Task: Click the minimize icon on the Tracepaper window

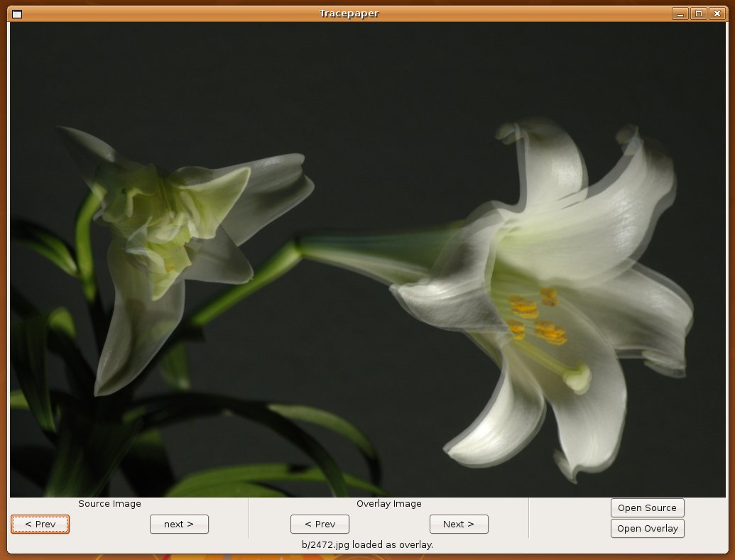Action: [x=680, y=13]
